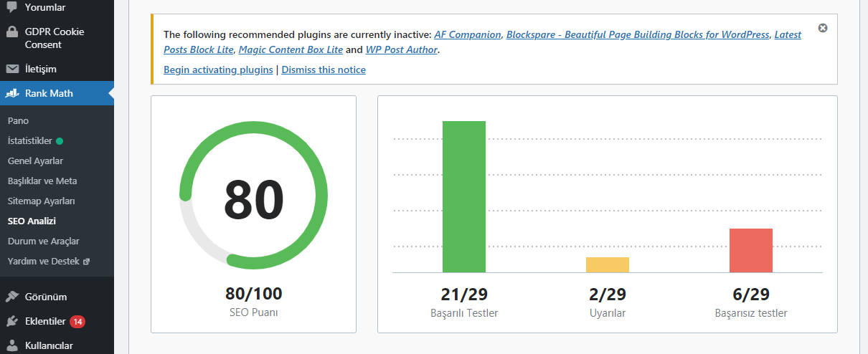Open the AF Companion plugin link
This screenshot has width=868, height=354.
pyautogui.click(x=468, y=34)
